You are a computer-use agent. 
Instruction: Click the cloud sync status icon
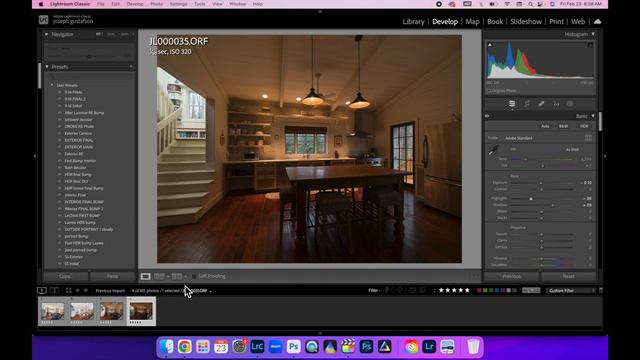(597, 22)
